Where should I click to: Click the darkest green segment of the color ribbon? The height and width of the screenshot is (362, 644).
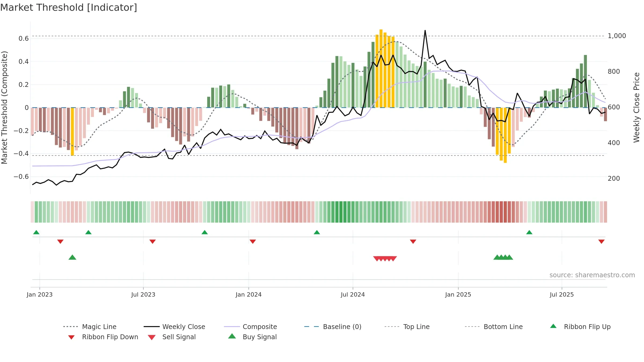(341, 212)
